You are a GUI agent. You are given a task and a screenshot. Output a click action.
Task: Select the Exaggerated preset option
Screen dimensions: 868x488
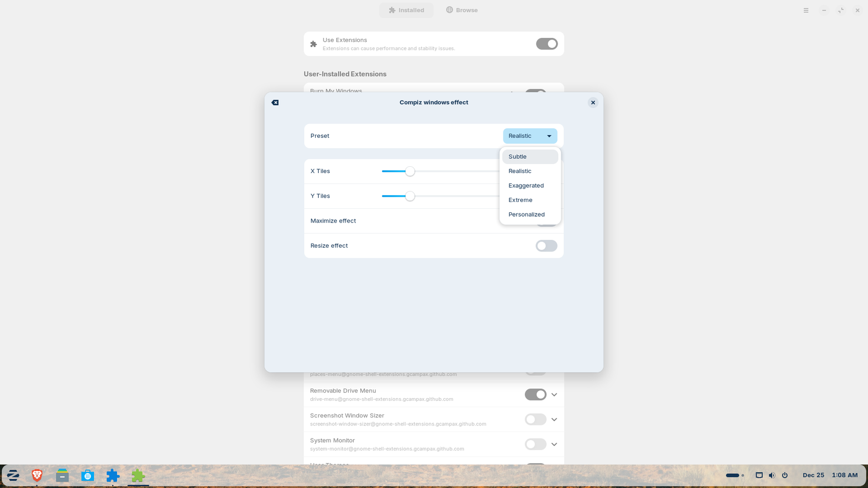coord(526,186)
